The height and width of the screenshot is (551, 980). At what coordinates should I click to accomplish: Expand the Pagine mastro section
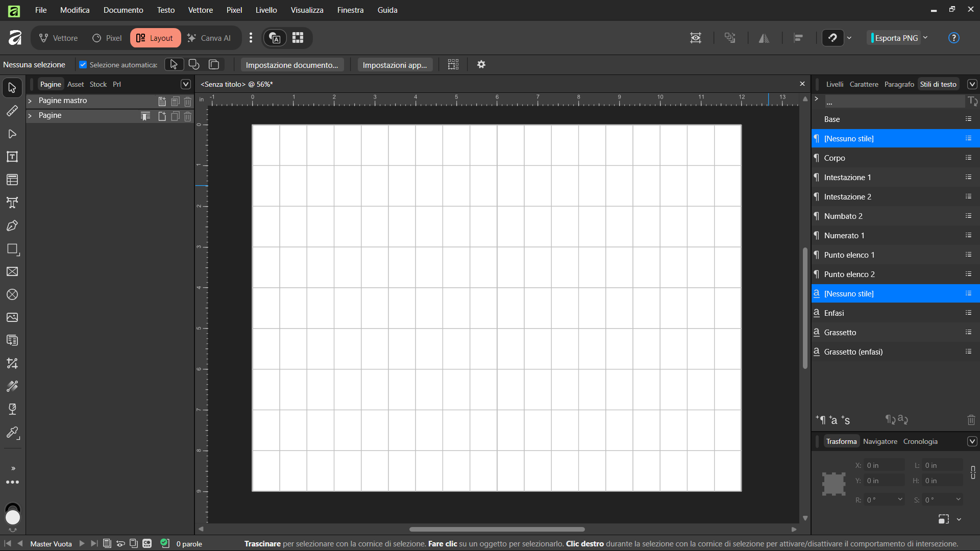pos(30,101)
